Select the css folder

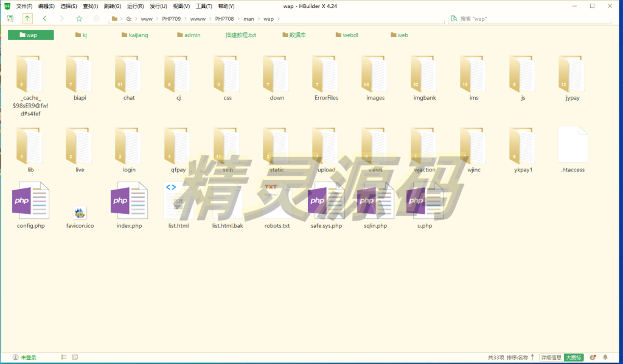(x=228, y=78)
